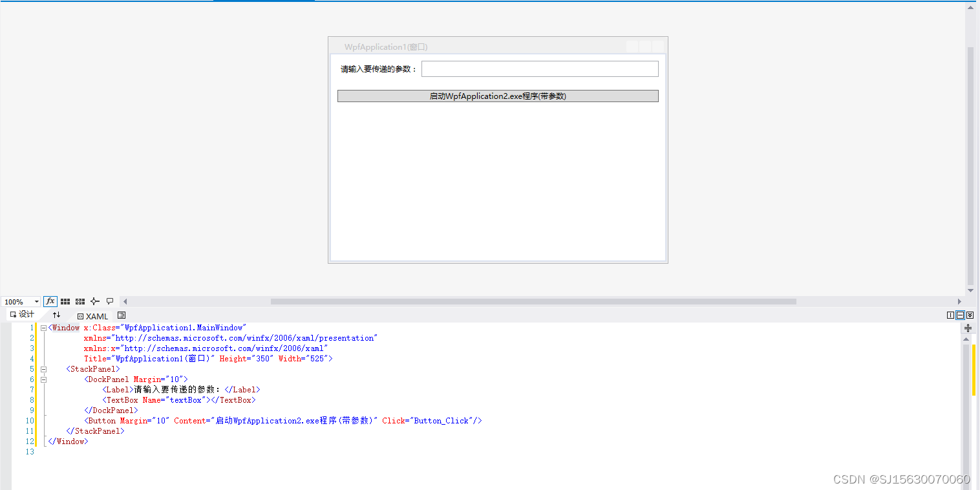Toggle the show snap grid button

tap(65, 301)
